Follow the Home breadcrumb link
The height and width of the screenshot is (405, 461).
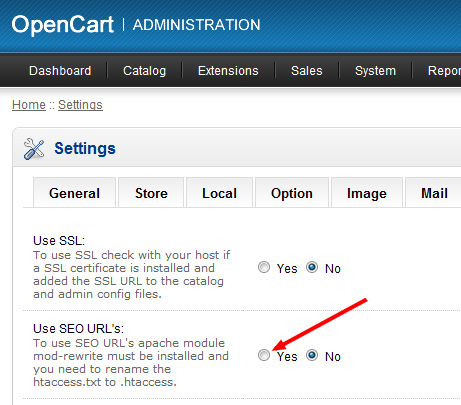(x=29, y=105)
